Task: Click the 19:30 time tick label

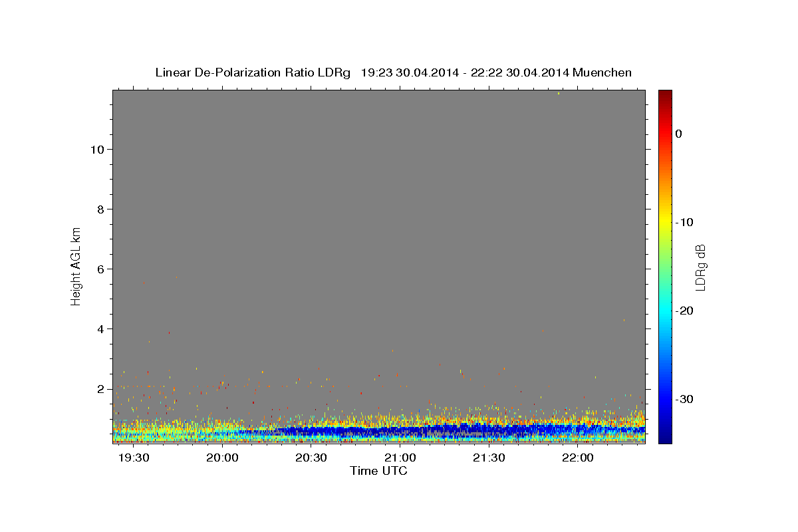Action: 134,458
